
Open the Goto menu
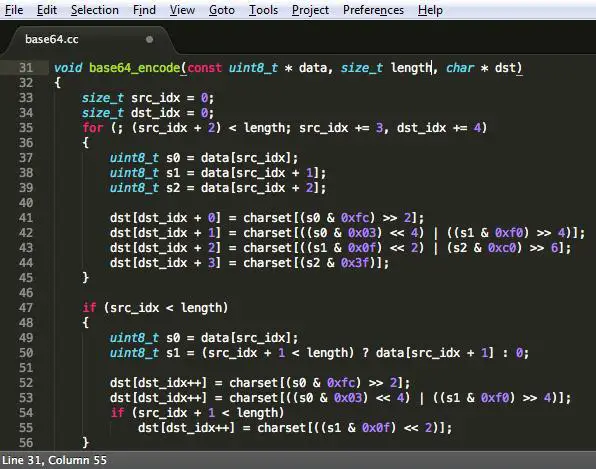click(x=222, y=10)
